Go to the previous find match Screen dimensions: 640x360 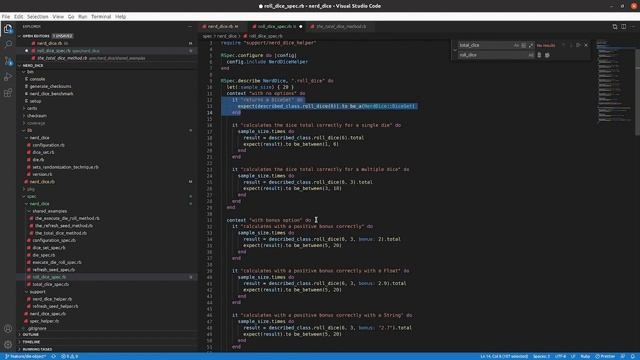[564, 45]
